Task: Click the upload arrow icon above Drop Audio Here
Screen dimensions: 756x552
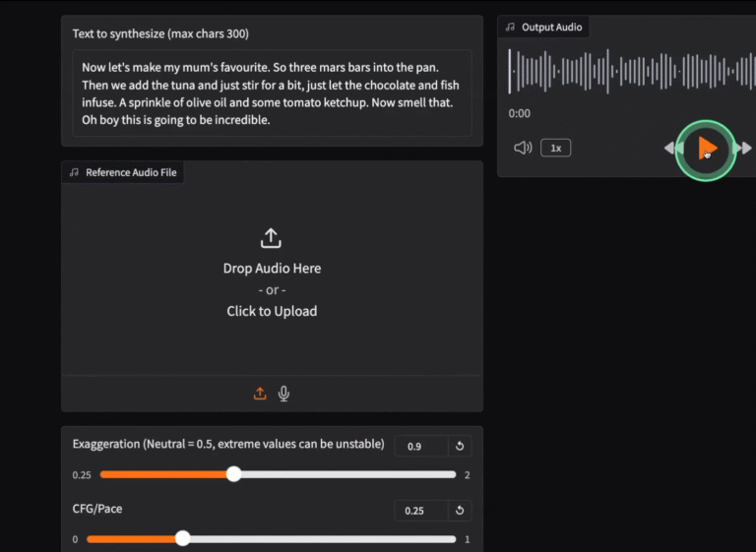Action: pos(271,238)
